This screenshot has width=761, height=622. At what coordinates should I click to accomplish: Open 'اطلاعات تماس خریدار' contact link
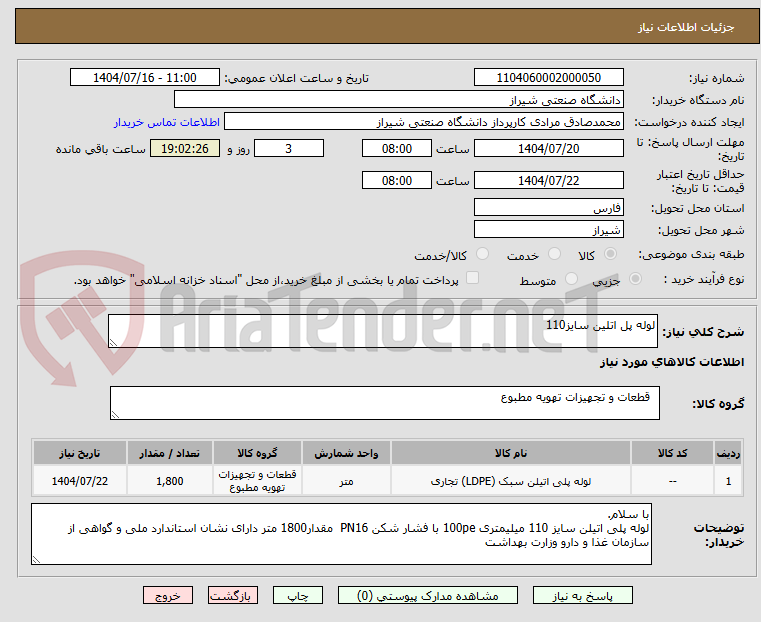[x=167, y=122]
